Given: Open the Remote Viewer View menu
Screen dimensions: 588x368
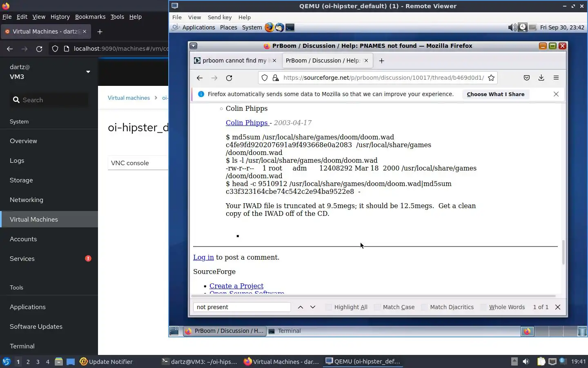Looking at the screenshot, I should pyautogui.click(x=194, y=17).
